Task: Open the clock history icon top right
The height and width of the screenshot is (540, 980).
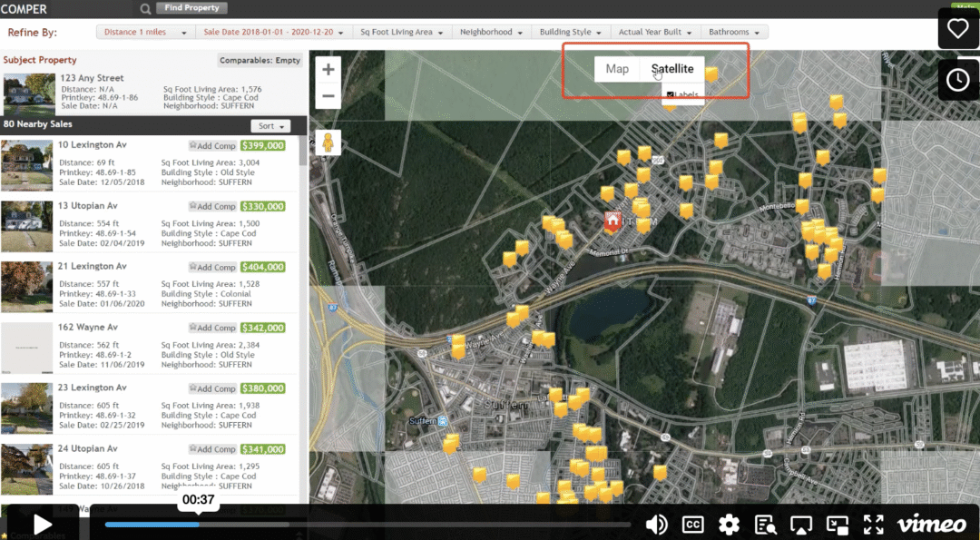Action: pyautogui.click(x=958, y=80)
